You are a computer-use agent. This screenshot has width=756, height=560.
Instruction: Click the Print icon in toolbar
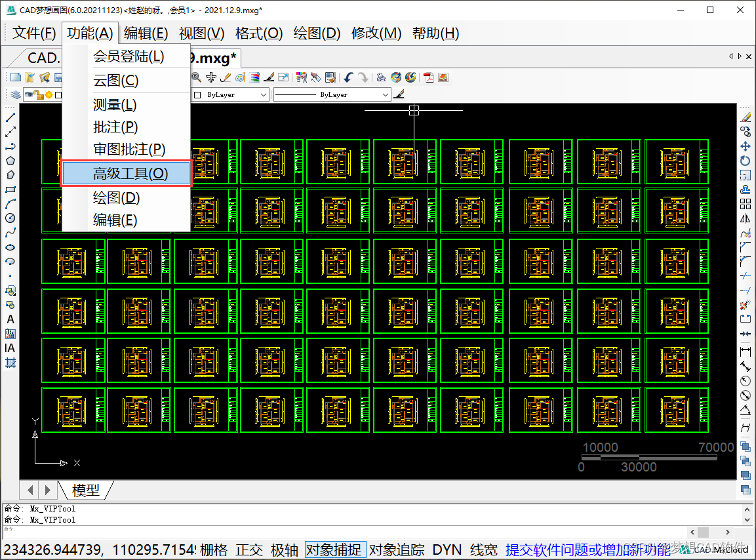pos(381,77)
